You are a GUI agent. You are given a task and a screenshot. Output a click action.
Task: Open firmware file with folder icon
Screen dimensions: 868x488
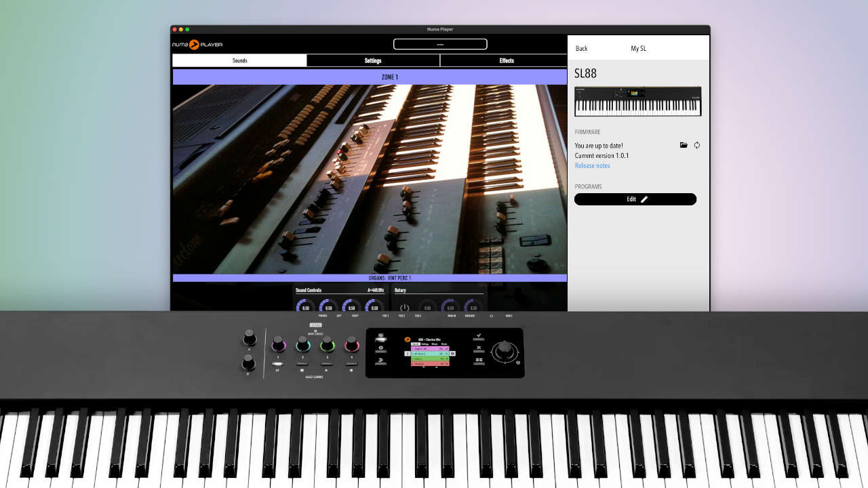(x=684, y=145)
